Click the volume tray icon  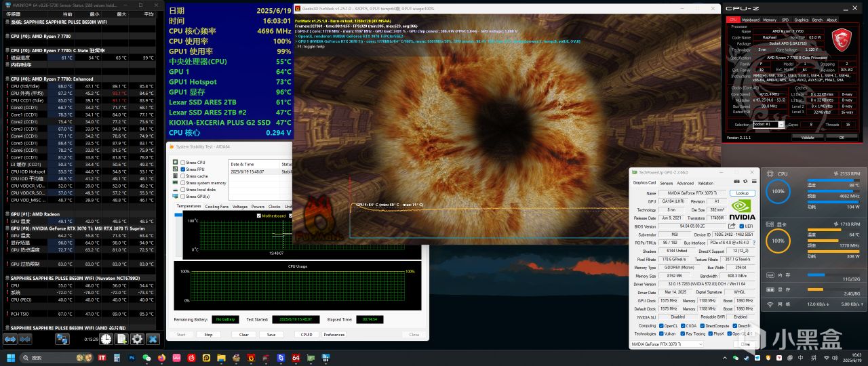tap(835, 358)
